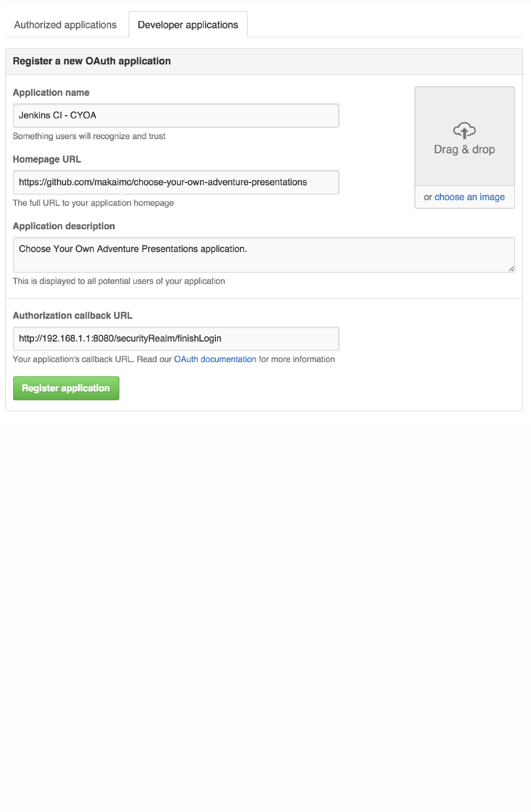The image size is (531, 812).
Task: Click the "choose an image" link
Action: coord(469,197)
